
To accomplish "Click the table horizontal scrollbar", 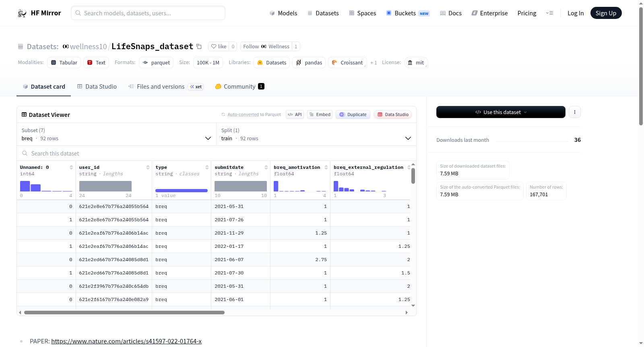I will coord(124,312).
